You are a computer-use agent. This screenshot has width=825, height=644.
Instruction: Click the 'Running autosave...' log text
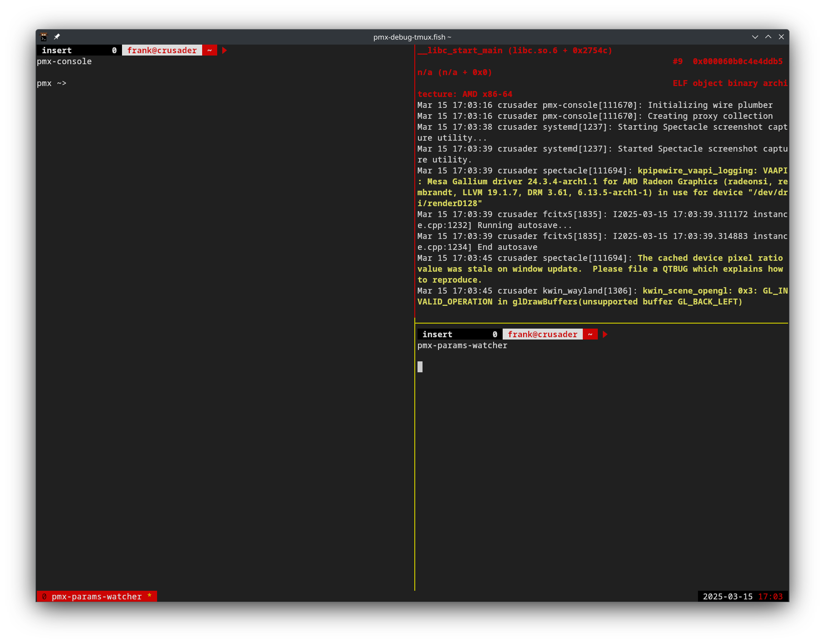[525, 225]
